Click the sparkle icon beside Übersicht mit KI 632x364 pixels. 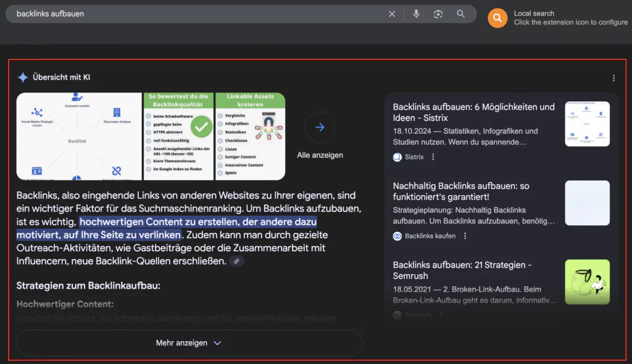tap(23, 77)
